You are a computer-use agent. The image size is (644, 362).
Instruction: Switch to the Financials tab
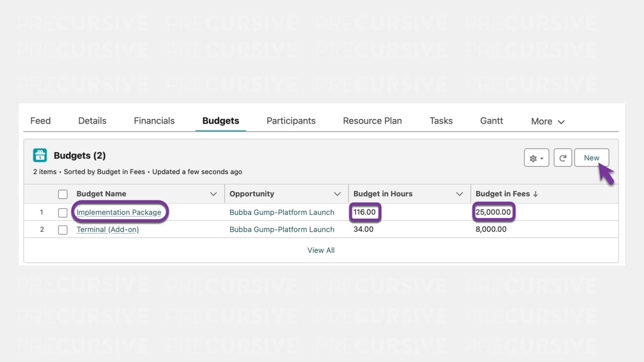point(154,121)
